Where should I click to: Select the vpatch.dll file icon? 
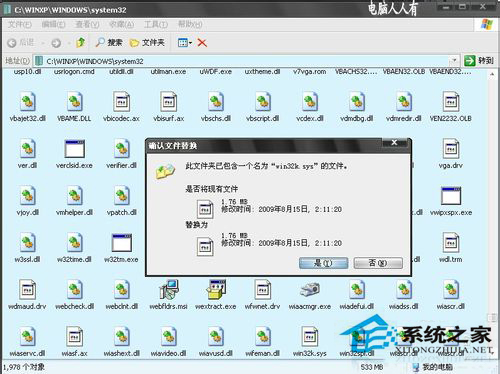[x=121, y=195]
